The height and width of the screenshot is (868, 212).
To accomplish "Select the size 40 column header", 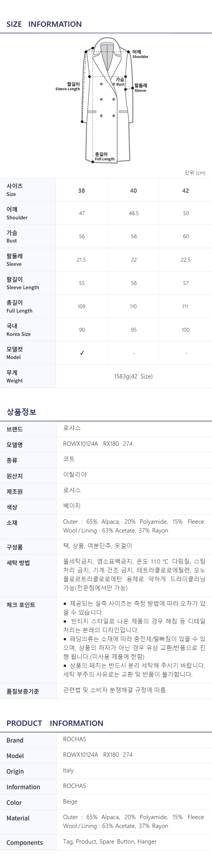I will click(134, 191).
